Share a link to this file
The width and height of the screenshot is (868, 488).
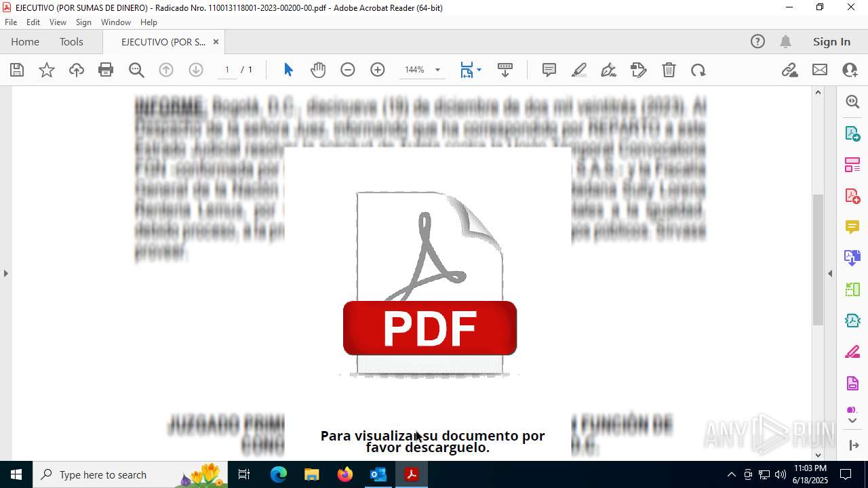click(790, 70)
